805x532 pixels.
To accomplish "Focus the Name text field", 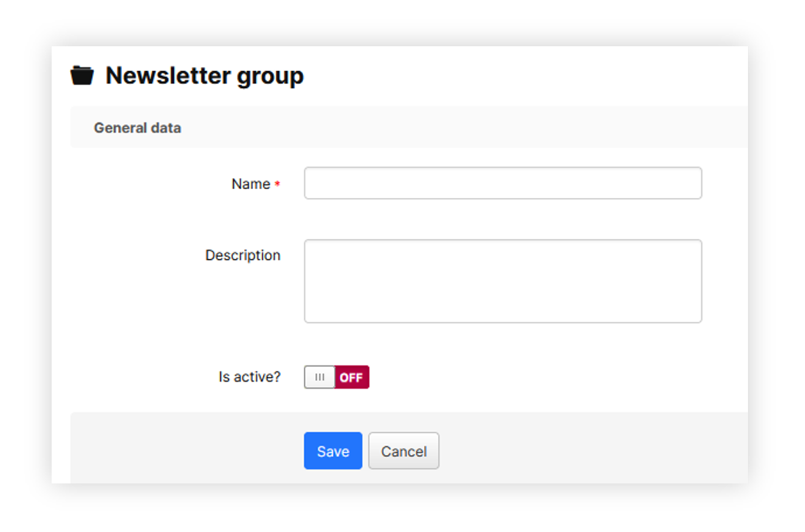I will tap(503, 184).
